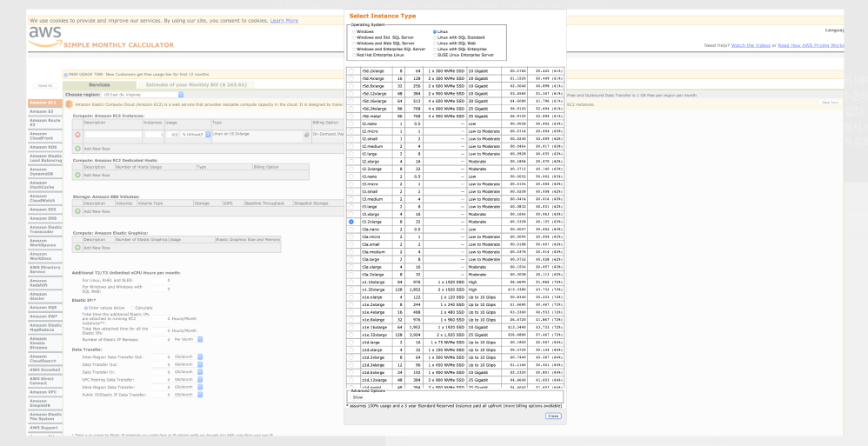The image size is (868, 446).
Task: Click green add icon under EBS Volumes
Action: coord(77,211)
